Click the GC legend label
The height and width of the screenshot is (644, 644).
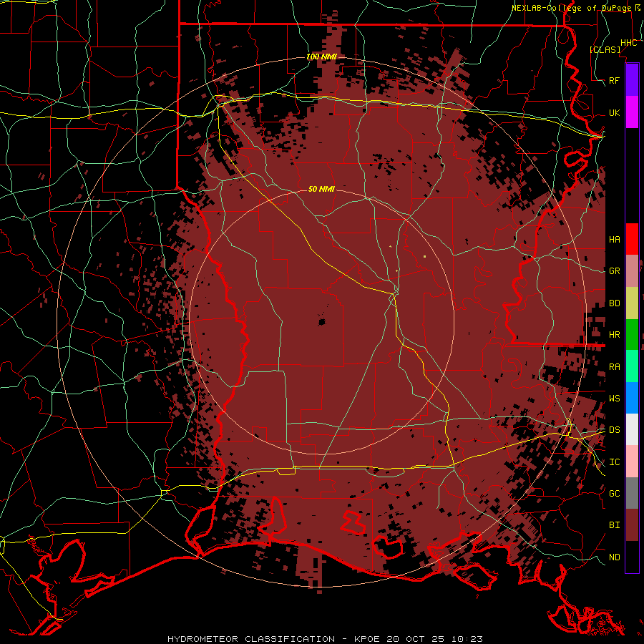614,494
